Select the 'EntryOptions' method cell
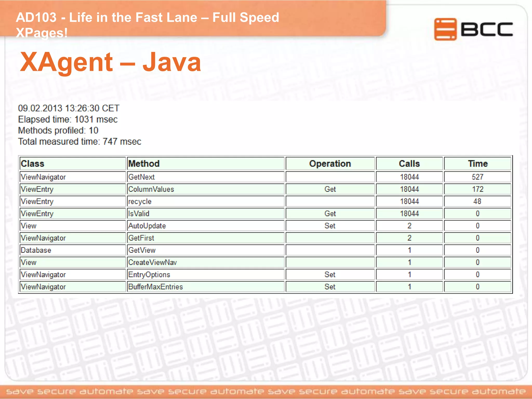Screen dimensions: 532x399 205,275
